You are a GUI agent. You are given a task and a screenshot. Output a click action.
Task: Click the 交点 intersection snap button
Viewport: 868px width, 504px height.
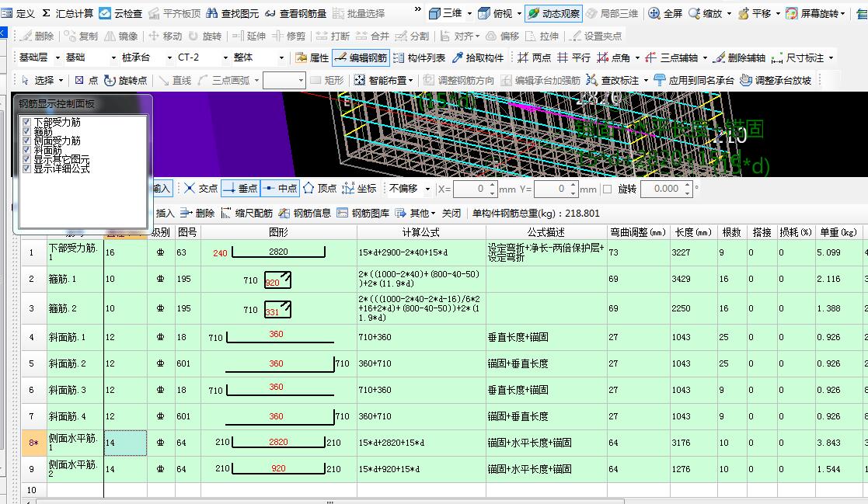pyautogui.click(x=201, y=189)
